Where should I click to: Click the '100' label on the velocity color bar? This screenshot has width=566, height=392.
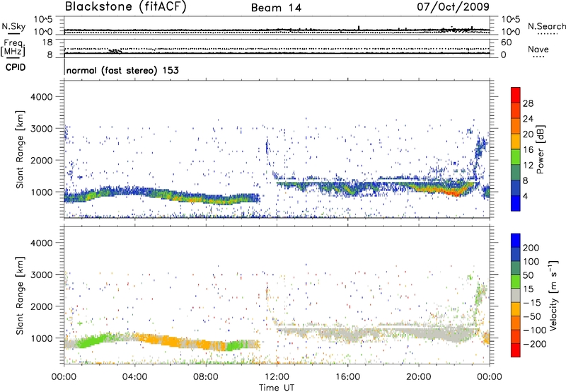(x=531, y=262)
